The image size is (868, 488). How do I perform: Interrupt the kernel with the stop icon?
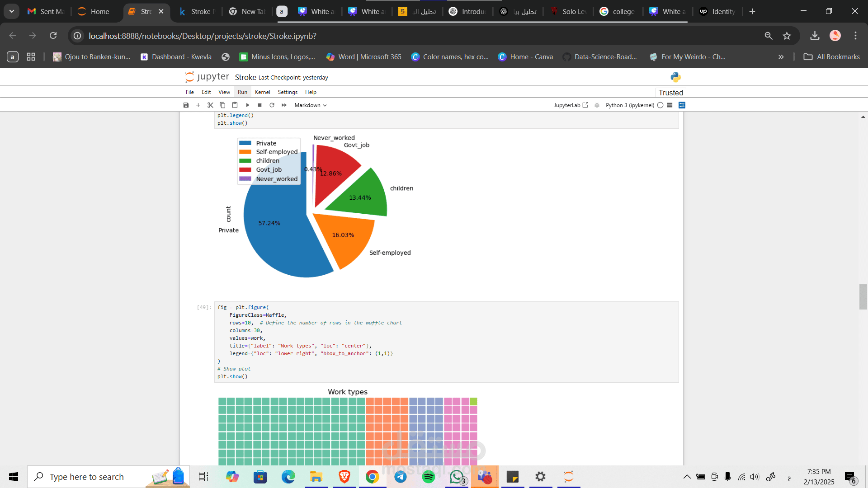click(x=259, y=105)
